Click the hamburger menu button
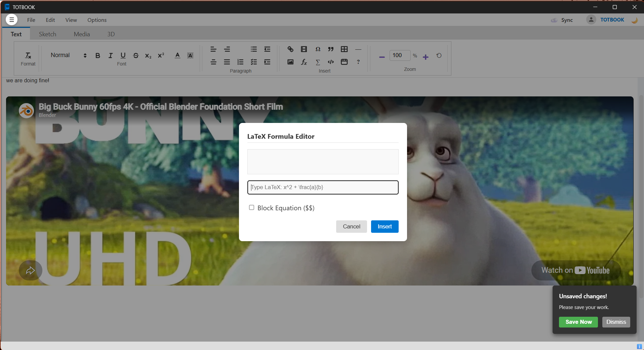This screenshot has width=644, height=350. (12, 20)
